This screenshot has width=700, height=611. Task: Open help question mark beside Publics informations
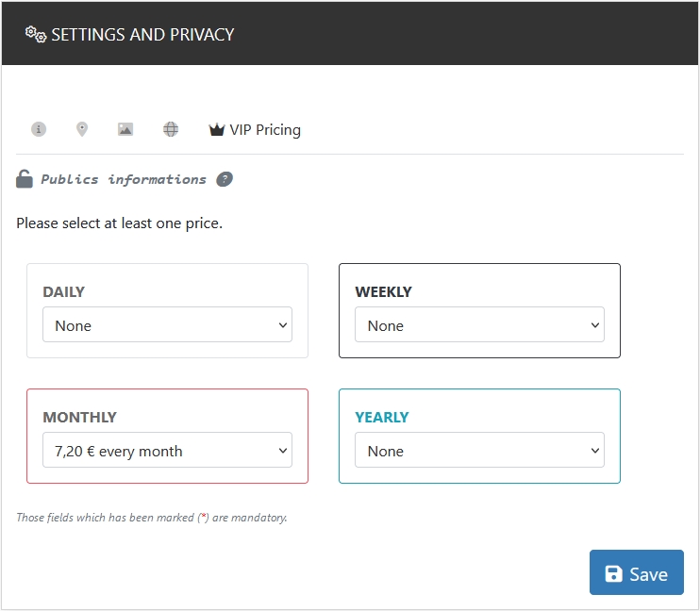(225, 179)
